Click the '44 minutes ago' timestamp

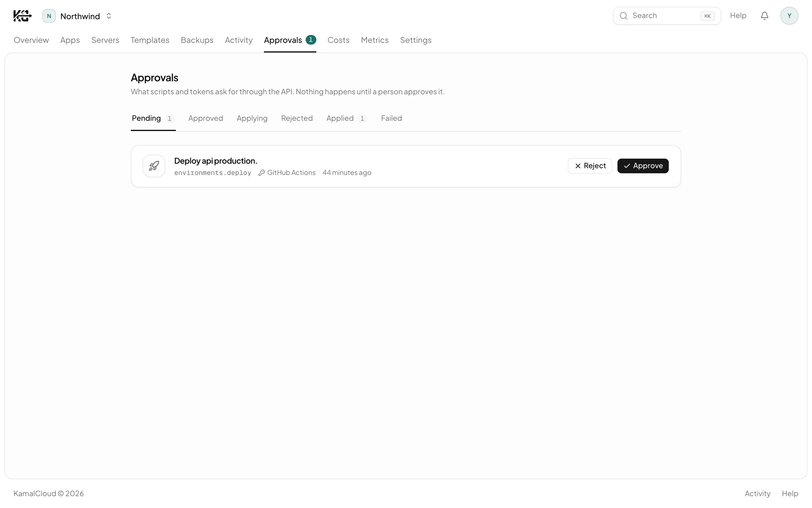[x=347, y=173]
